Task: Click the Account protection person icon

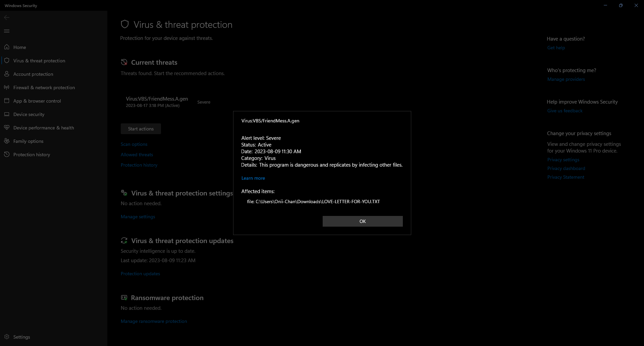Action: point(7,74)
